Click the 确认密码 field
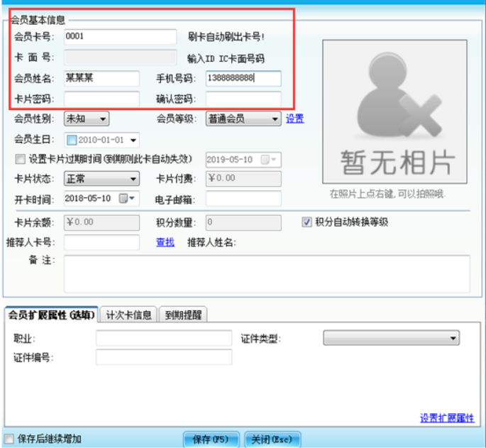The height and width of the screenshot is (448, 486). pyautogui.click(x=243, y=99)
